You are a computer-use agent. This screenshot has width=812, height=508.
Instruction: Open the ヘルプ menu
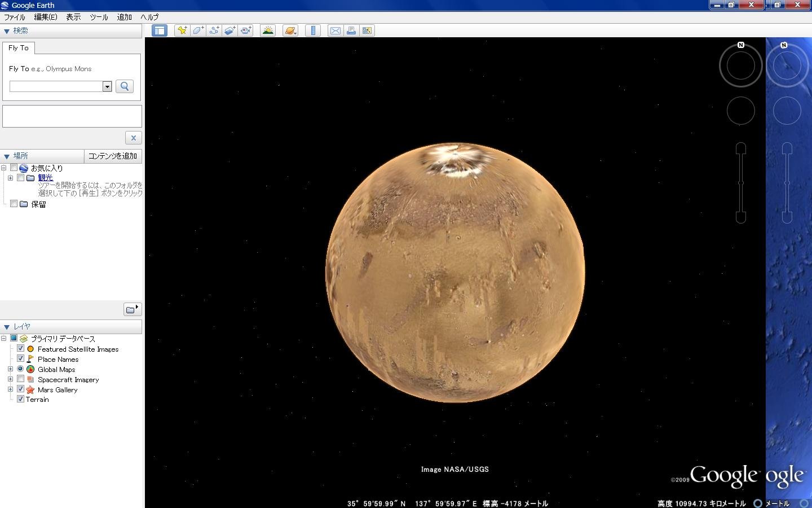click(149, 17)
